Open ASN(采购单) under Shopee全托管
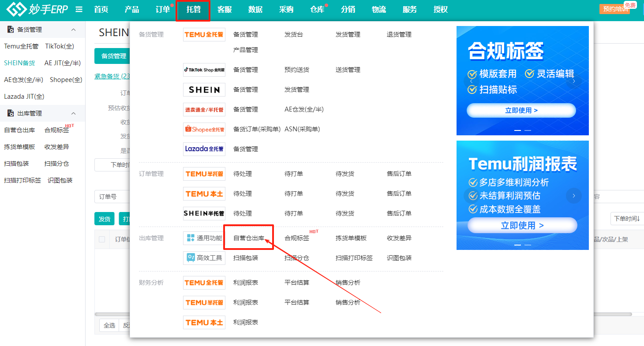The width and height of the screenshot is (644, 346). click(302, 129)
